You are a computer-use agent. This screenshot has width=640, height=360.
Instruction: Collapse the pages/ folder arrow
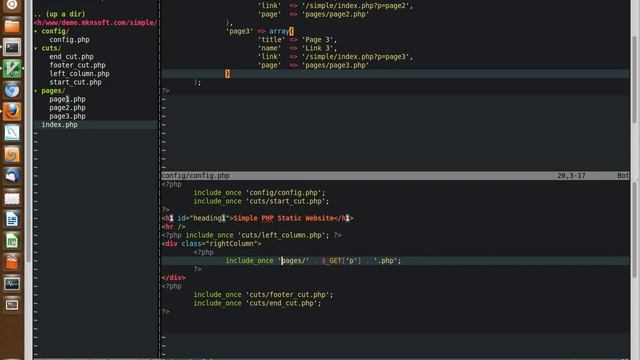point(36,91)
